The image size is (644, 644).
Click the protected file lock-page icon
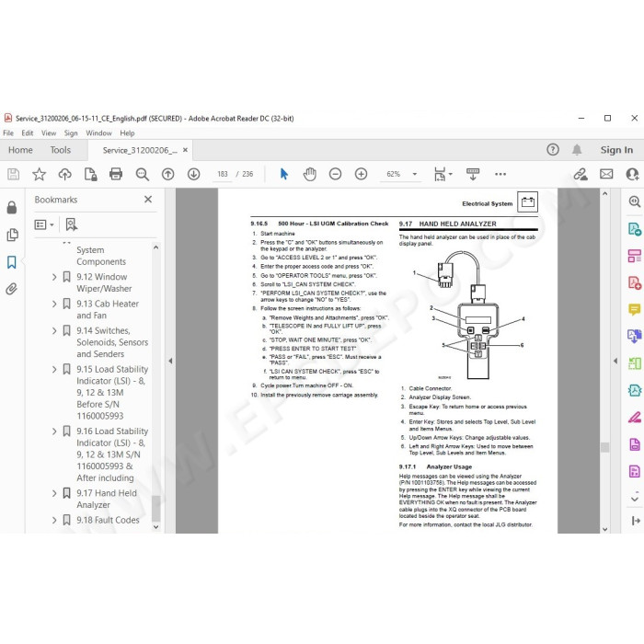point(90,174)
